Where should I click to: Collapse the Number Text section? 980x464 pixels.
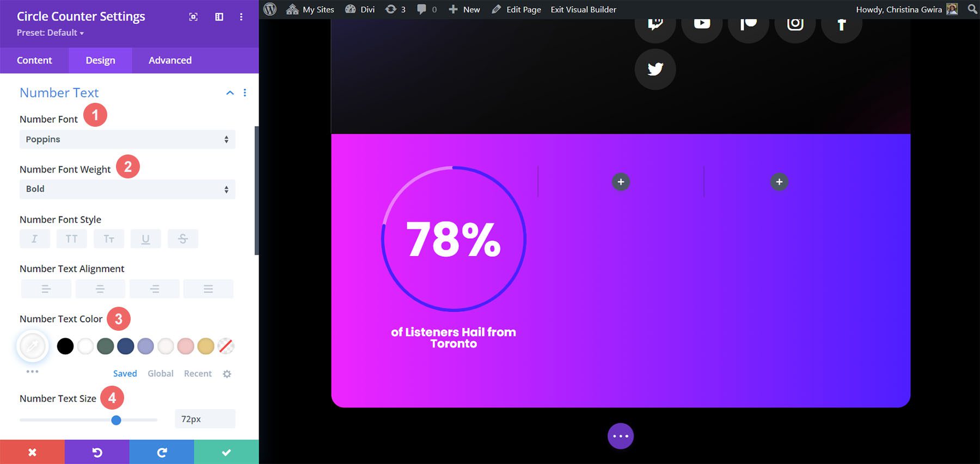[x=230, y=93]
